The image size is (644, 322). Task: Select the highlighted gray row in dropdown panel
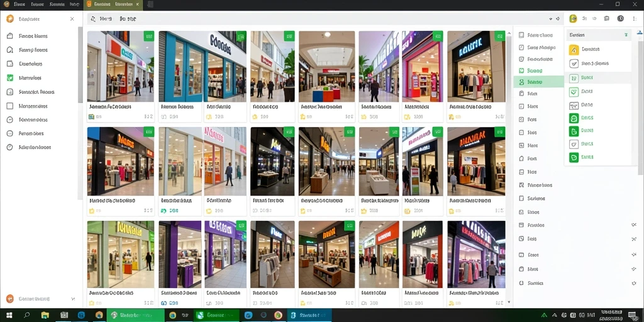click(597, 77)
